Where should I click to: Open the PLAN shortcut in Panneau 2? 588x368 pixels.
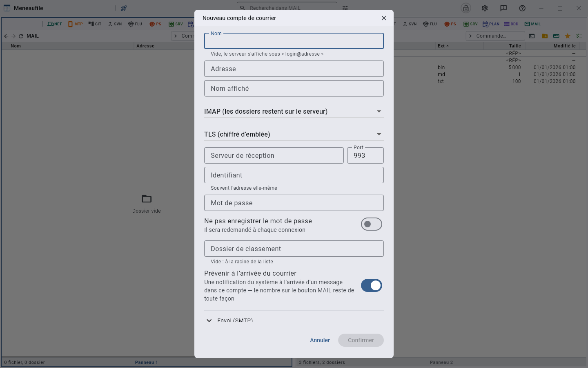(x=491, y=24)
